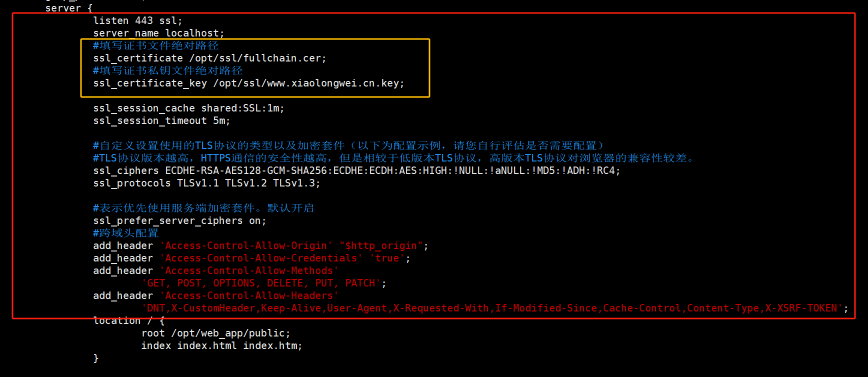Screen dimensions: 868x377
Task: Click the ssl_certificate_key www.xiaolongwei.cn.key line
Action: pyautogui.click(x=248, y=83)
